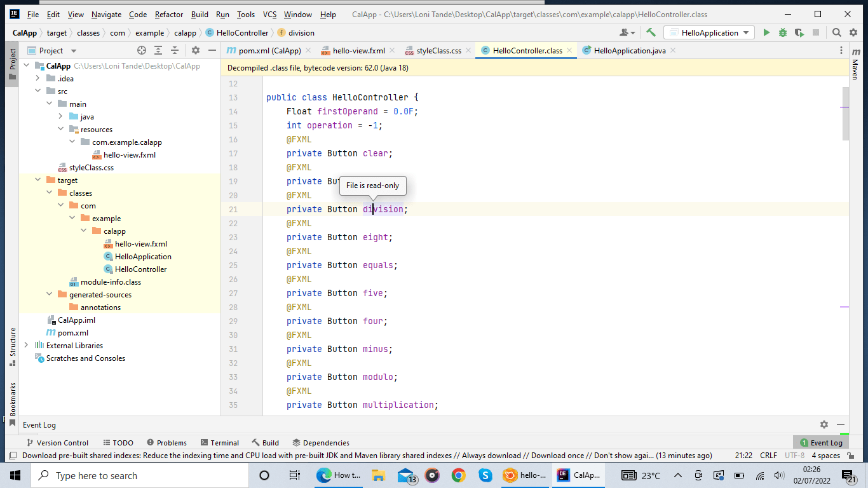Expand the External Libraries node
The height and width of the screenshot is (488, 868).
point(25,345)
